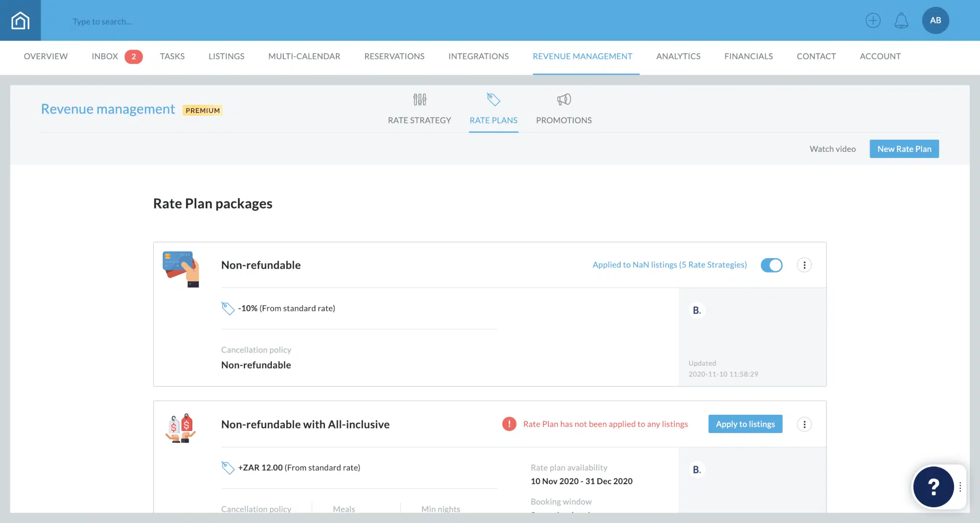
Task: Click the PREMIUM badge
Action: [202, 111]
